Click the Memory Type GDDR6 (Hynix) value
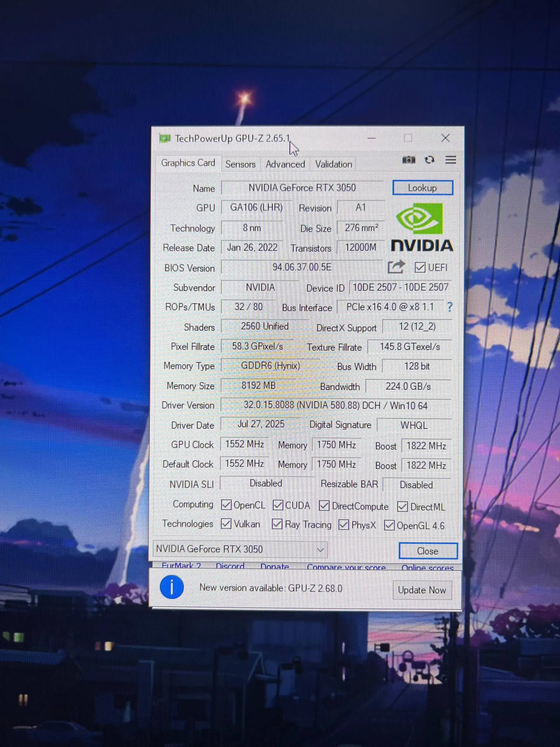The width and height of the screenshot is (560, 747). click(x=270, y=366)
